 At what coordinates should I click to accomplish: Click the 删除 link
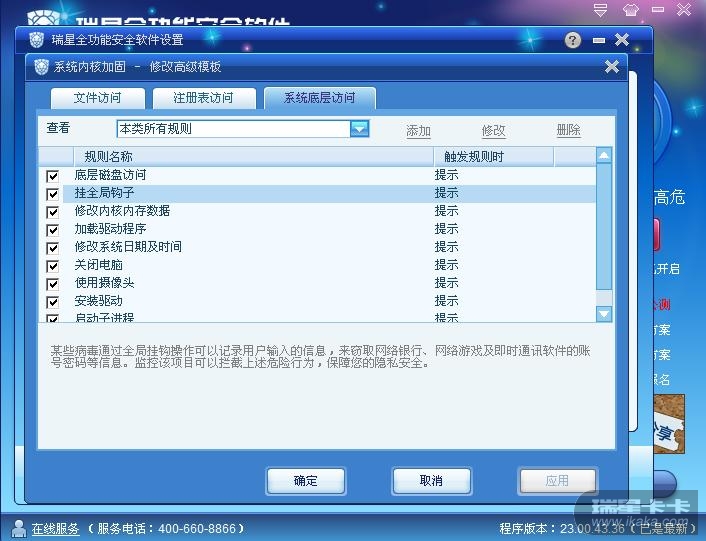pyautogui.click(x=569, y=131)
